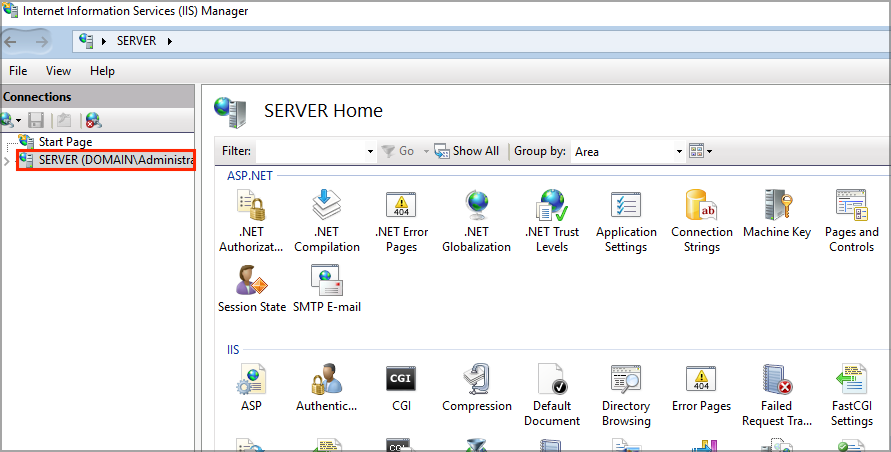Open Default Document feature
This screenshot has width=891, height=452.
(x=552, y=395)
